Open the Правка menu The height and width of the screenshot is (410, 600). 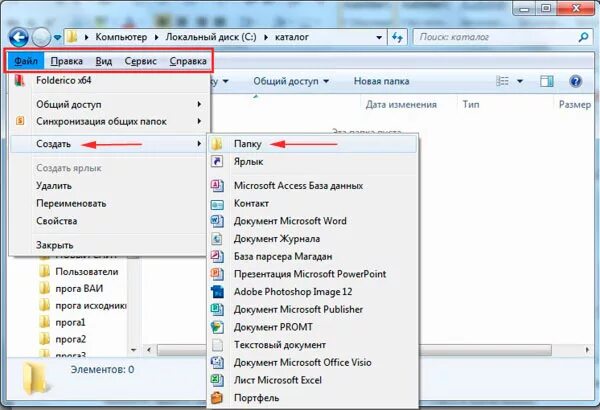[x=67, y=61]
